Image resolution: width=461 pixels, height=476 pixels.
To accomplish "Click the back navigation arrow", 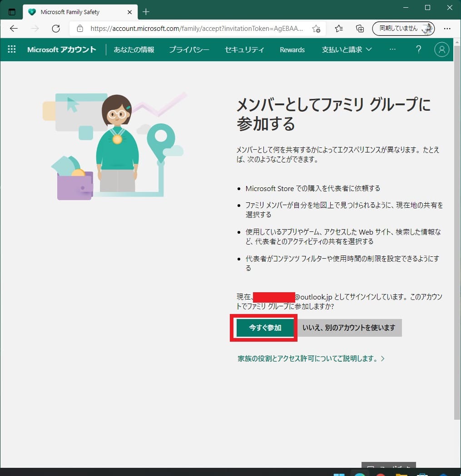I will coord(14,28).
